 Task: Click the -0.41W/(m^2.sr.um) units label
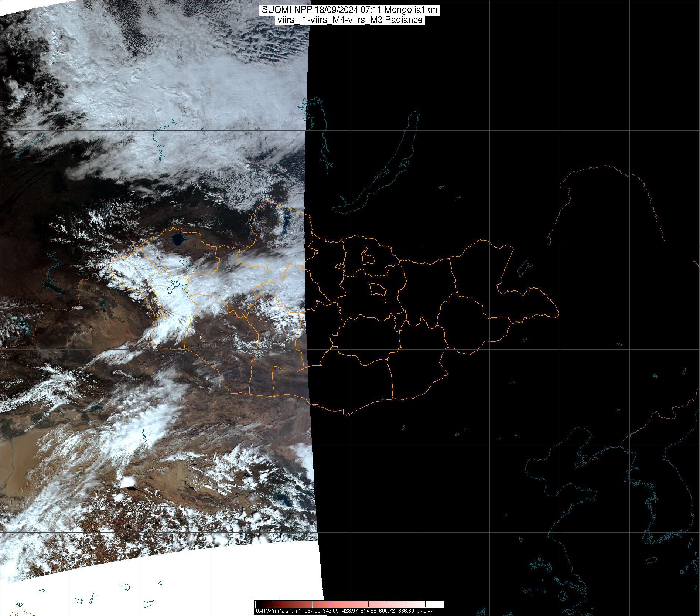coord(278,611)
